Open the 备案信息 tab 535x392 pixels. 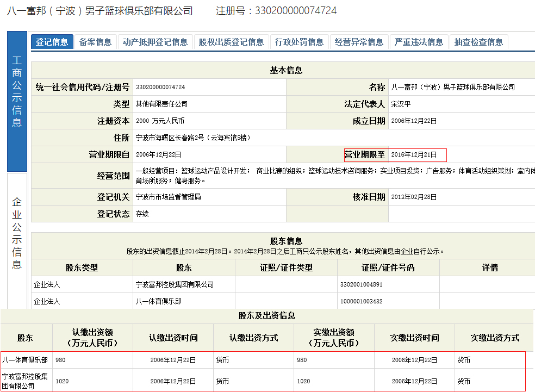96,42
